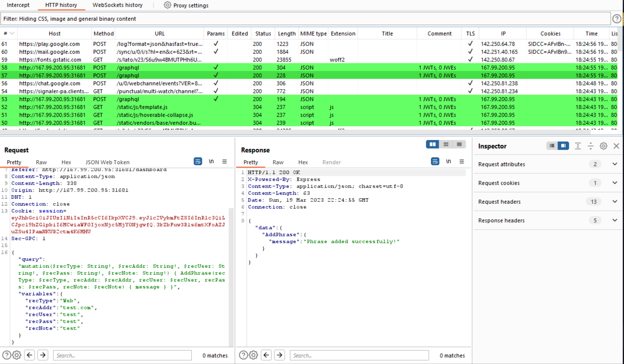This screenshot has width=624, height=364.
Task: Expand Response headers section
Action: point(615,220)
